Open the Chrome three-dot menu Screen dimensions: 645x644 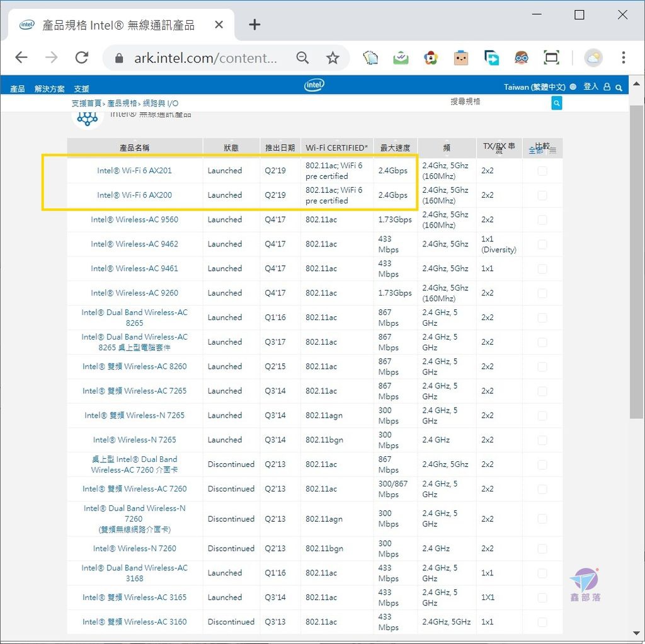[x=624, y=57]
